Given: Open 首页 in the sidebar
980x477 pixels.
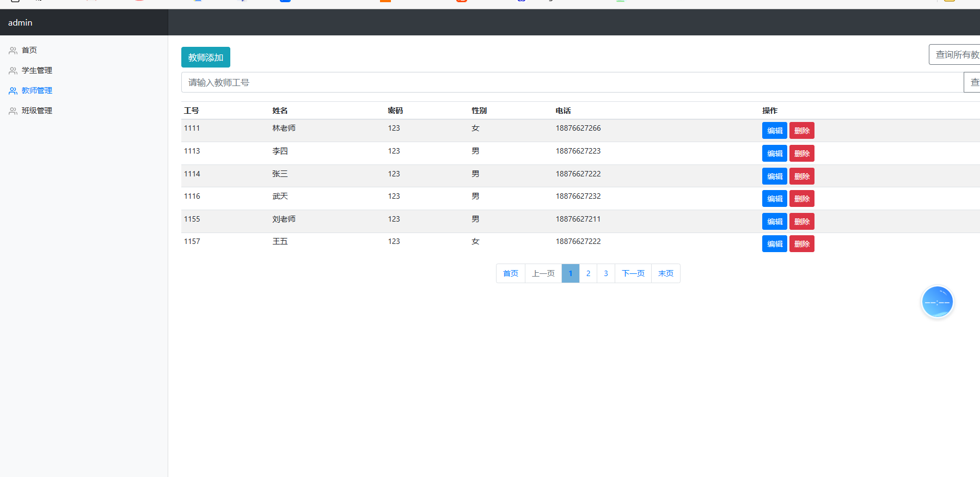Looking at the screenshot, I should tap(29, 50).
